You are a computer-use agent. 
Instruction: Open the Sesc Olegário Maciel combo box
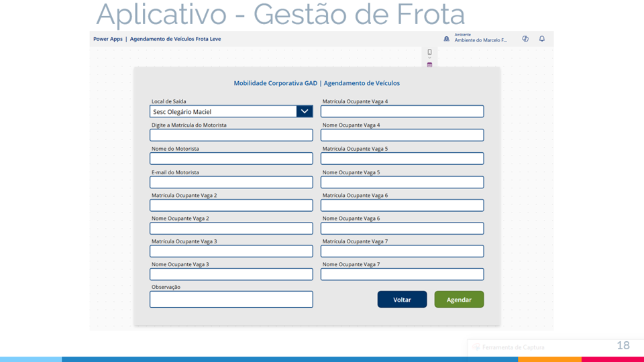(x=223, y=111)
